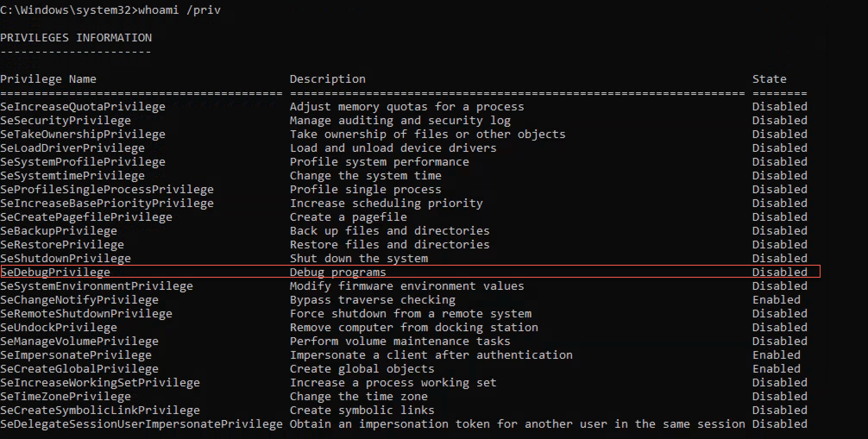The width and height of the screenshot is (868, 439).
Task: Click 'Modify firmware environment values' text
Action: coord(407,286)
